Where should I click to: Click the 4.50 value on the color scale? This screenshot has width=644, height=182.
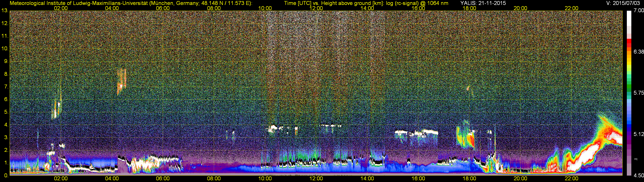[x=639, y=176]
